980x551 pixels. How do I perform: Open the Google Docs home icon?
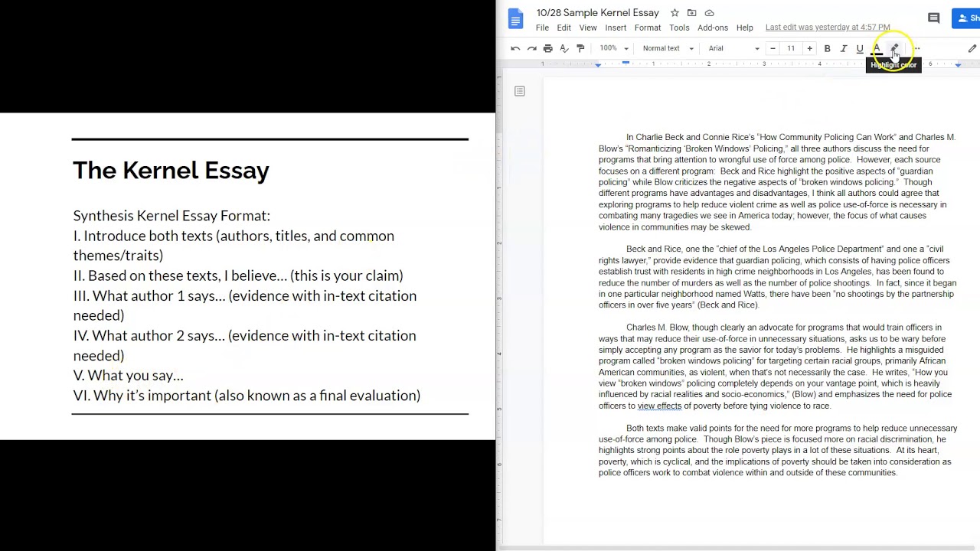(x=515, y=19)
